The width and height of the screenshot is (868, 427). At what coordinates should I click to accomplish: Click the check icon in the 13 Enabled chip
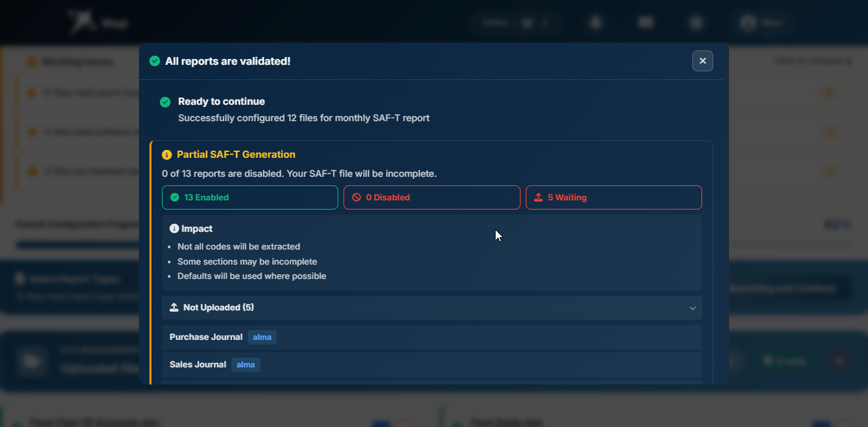pos(174,197)
